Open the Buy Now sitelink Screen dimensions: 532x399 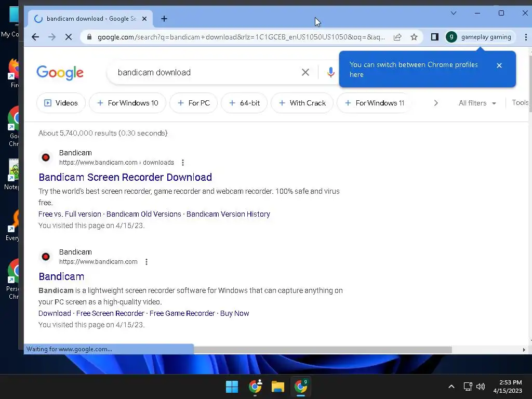click(234, 313)
